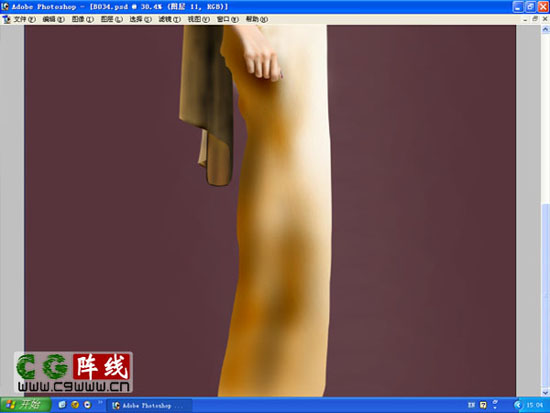
Task: Open the 编辑 (Edit) menu
Action: point(54,19)
